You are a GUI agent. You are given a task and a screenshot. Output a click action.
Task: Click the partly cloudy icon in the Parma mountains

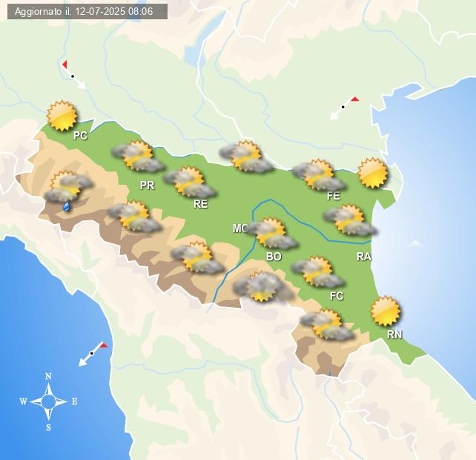click(x=135, y=216)
